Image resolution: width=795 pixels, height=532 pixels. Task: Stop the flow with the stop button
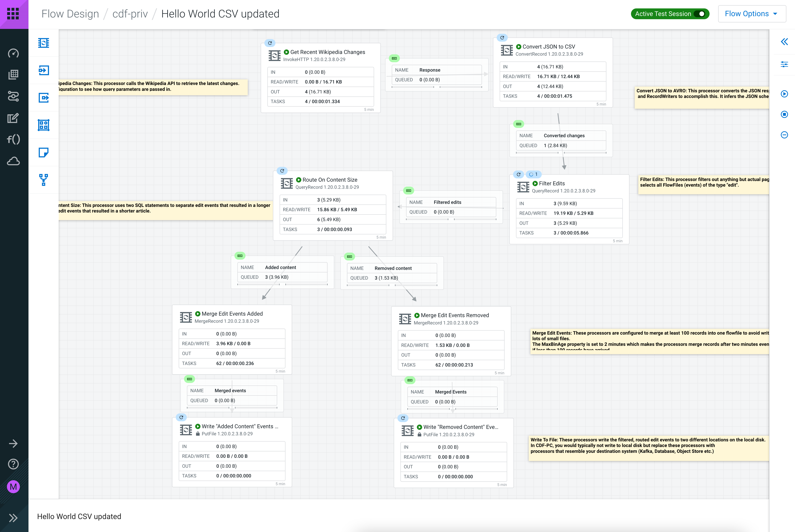tap(784, 114)
